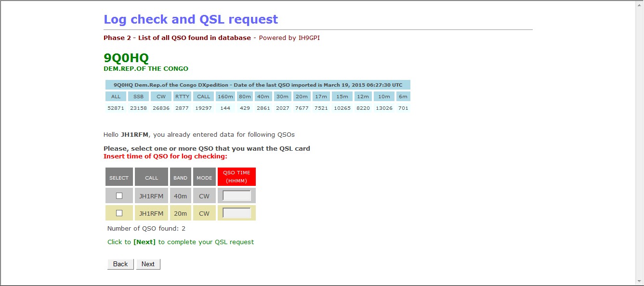
Task: Click the BAND column header in the QSO table
Action: click(x=180, y=177)
